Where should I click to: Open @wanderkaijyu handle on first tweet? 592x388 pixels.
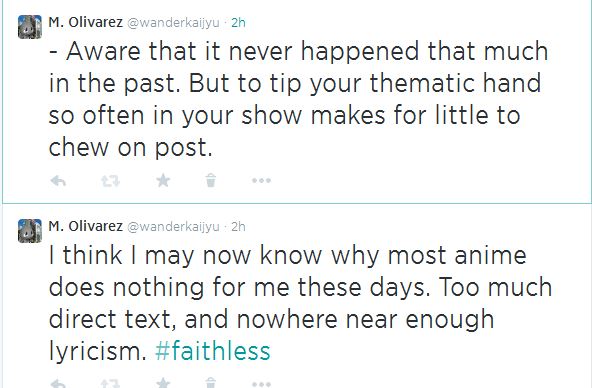tap(173, 23)
